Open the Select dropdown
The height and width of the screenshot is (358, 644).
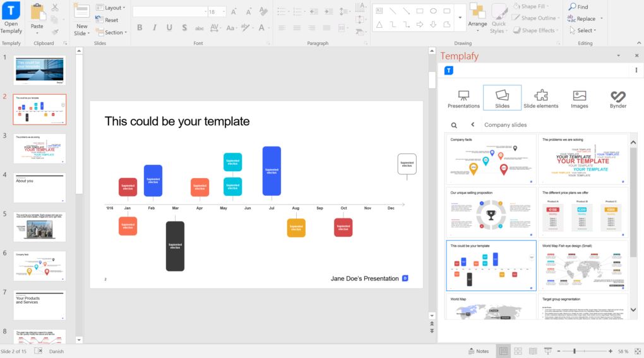(582, 30)
